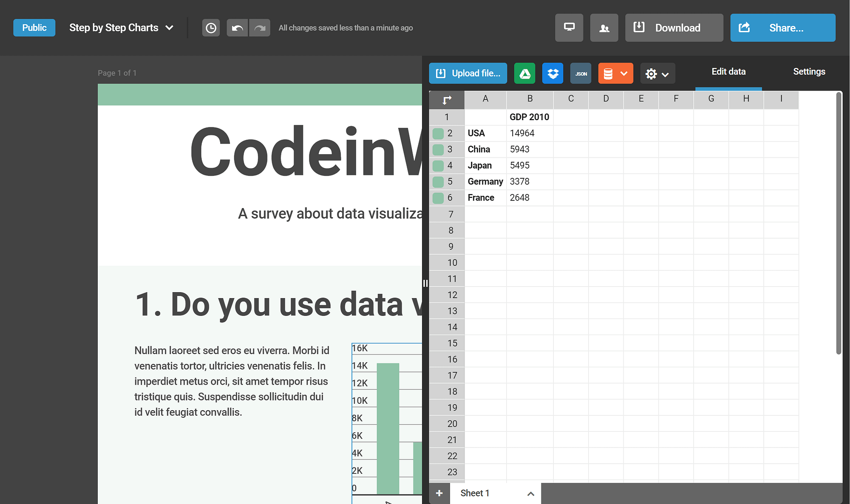This screenshot has height=504, width=850.
Task: Open the orange database import dropdown
Action: 616,73
